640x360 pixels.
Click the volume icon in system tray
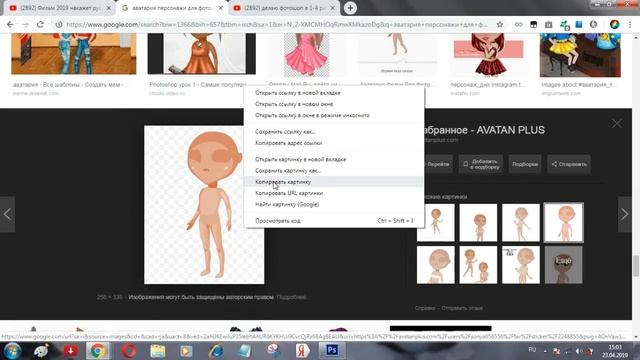pyautogui.click(x=579, y=351)
